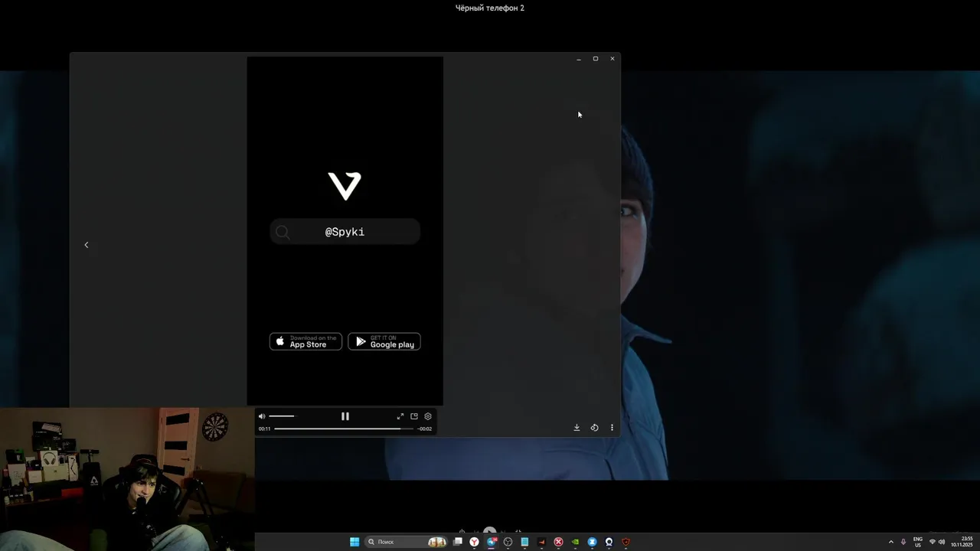Open picture-in-picture mode for the video
The width and height of the screenshot is (980, 551).
coord(414,416)
